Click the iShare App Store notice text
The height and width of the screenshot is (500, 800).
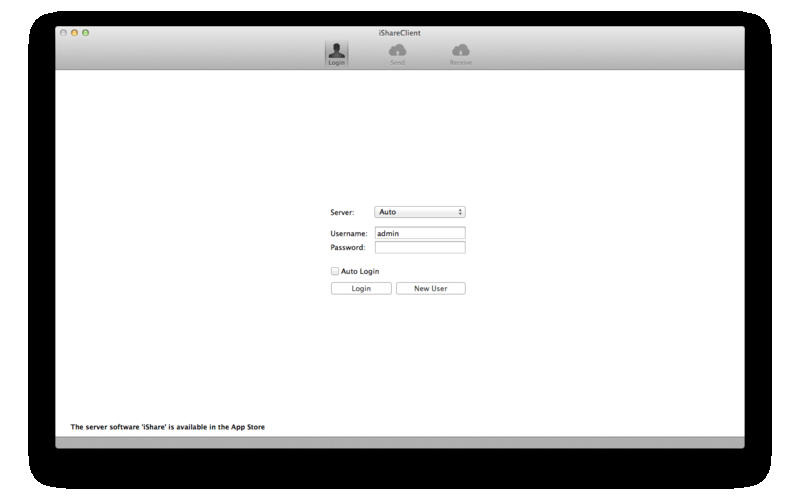pyautogui.click(x=167, y=427)
